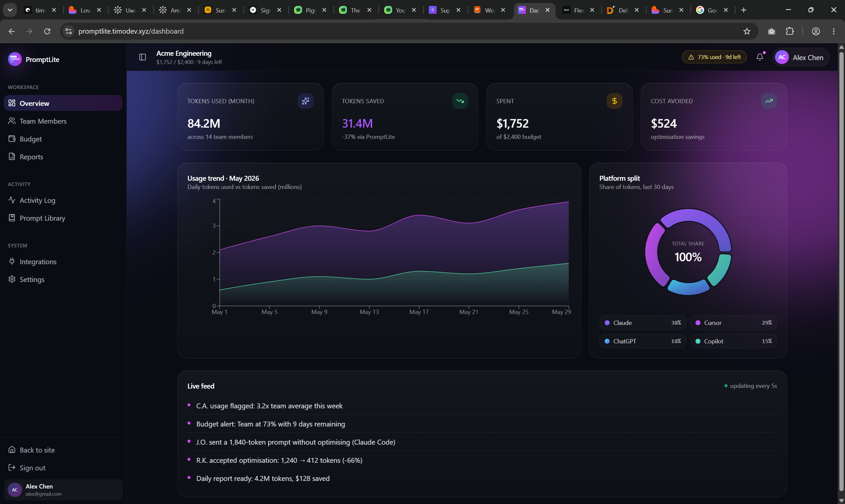
Task: Click the Activity Log pulse icon
Action: point(12,200)
